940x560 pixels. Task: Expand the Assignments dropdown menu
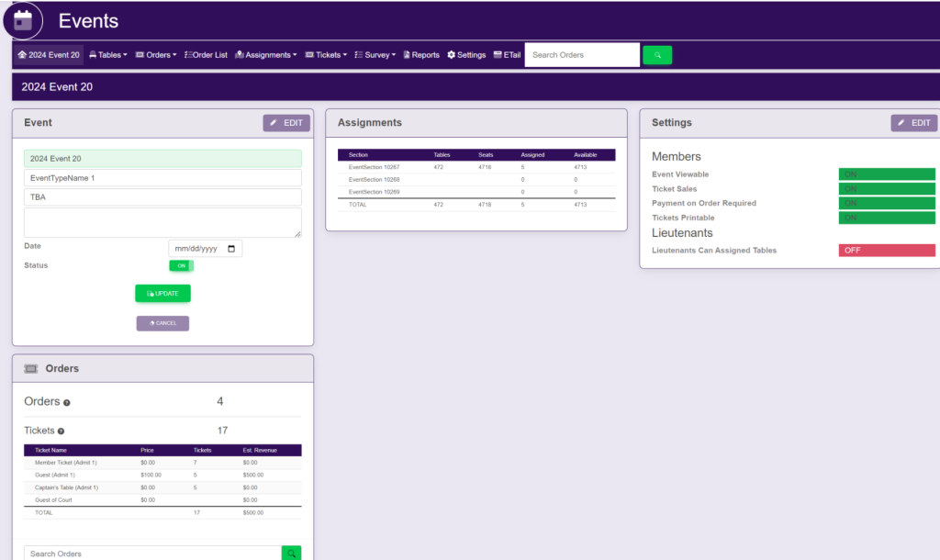(x=266, y=55)
